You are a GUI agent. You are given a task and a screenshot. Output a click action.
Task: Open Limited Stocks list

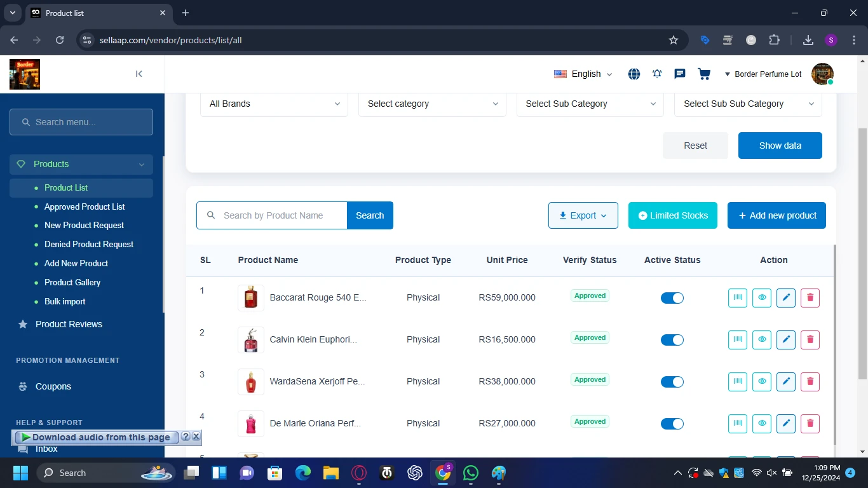(x=673, y=215)
